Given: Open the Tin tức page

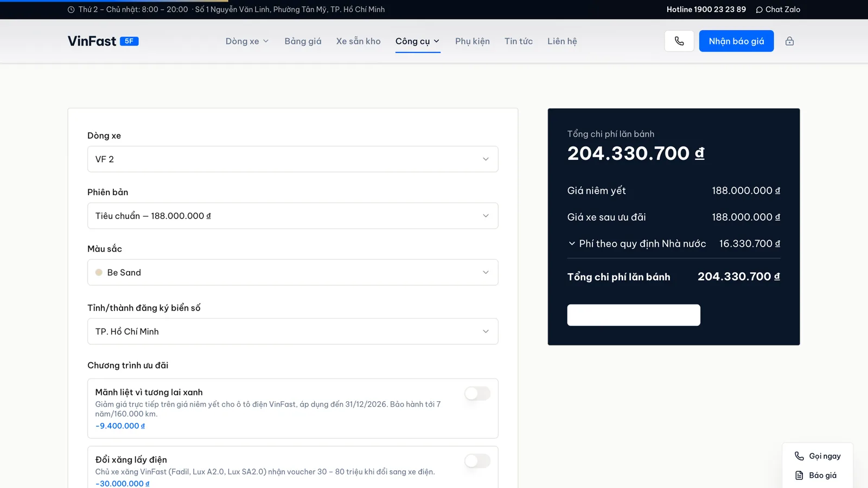Looking at the screenshot, I should pos(519,41).
